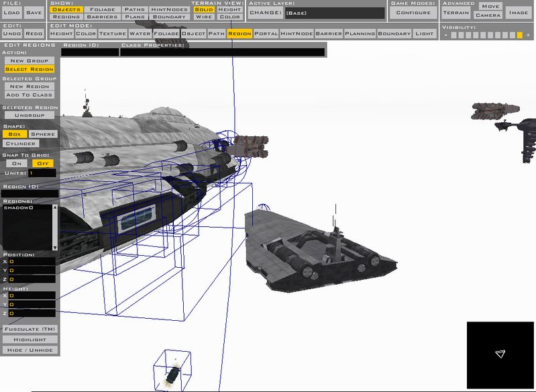Add a New Region to group

pyautogui.click(x=30, y=87)
